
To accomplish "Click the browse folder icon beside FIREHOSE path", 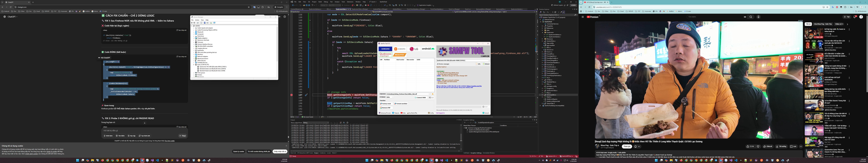I will click(x=433, y=94).
